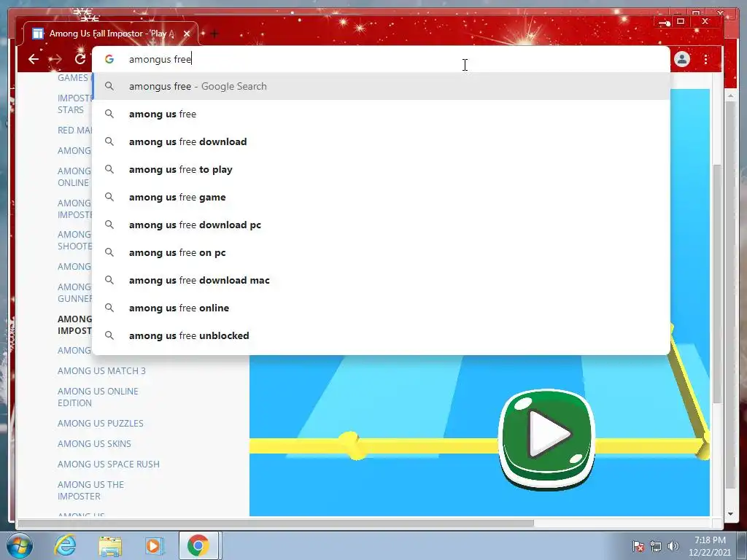Choose 'among us free online' suggestion
This screenshot has width=747, height=560.
[381, 308]
